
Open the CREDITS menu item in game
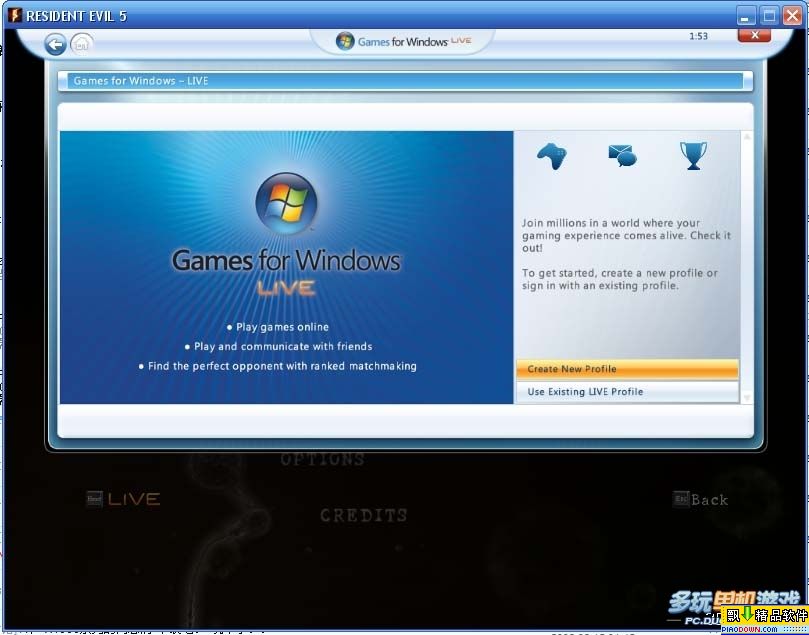pos(364,515)
